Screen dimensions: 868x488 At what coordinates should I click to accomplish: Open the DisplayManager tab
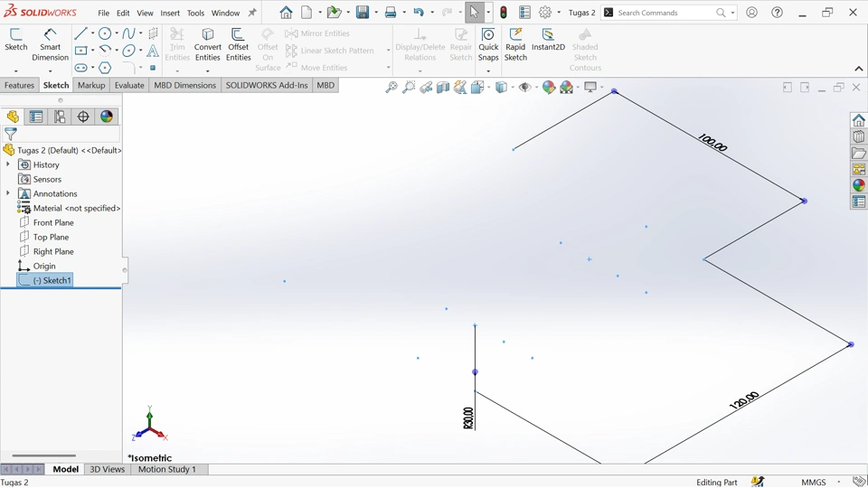(107, 117)
